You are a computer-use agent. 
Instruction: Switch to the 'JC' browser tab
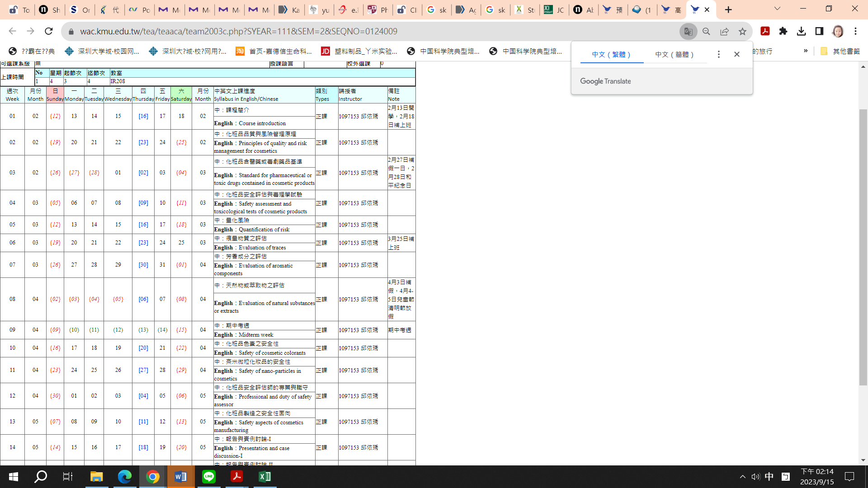(554, 9)
